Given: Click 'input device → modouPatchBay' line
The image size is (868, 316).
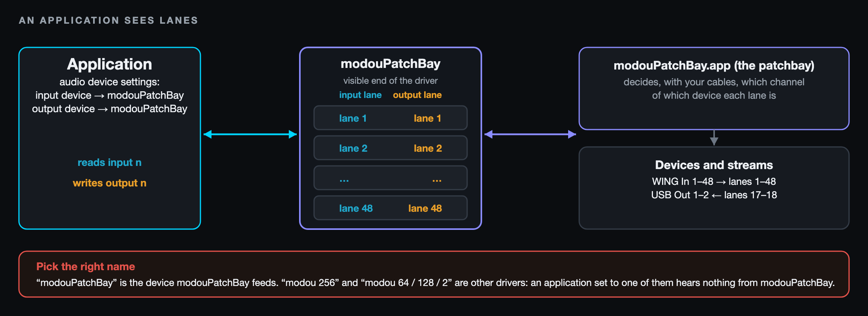Looking at the screenshot, I should (x=110, y=95).
